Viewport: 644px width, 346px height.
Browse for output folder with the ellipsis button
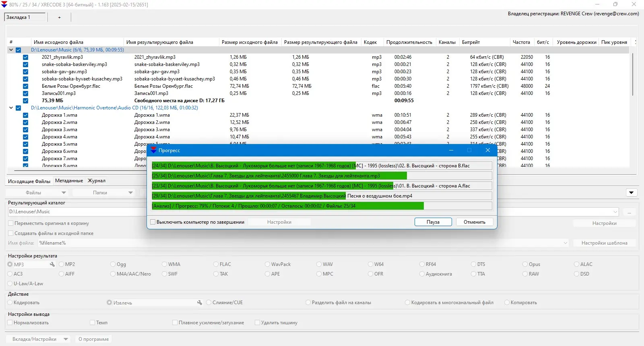coord(629,212)
